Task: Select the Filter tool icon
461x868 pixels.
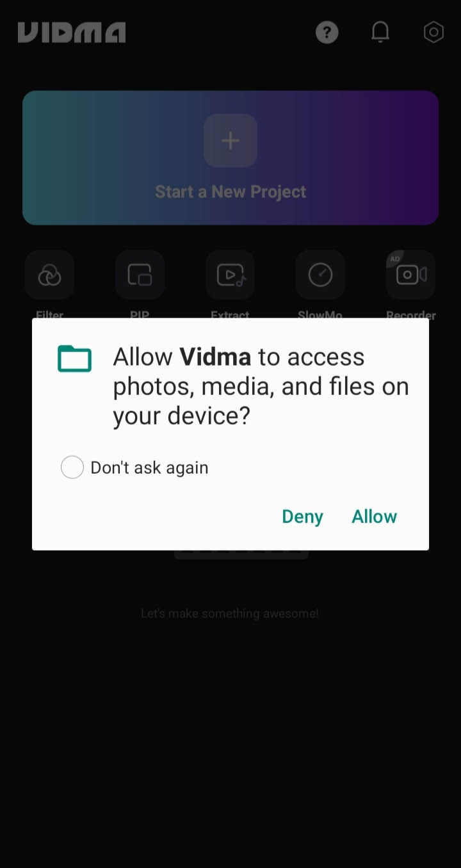Action: (49, 275)
